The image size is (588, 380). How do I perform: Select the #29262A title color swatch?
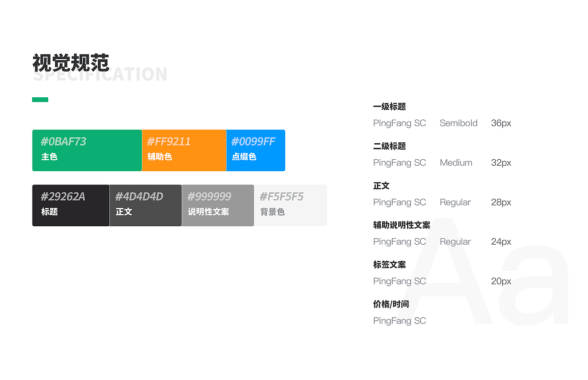click(70, 205)
